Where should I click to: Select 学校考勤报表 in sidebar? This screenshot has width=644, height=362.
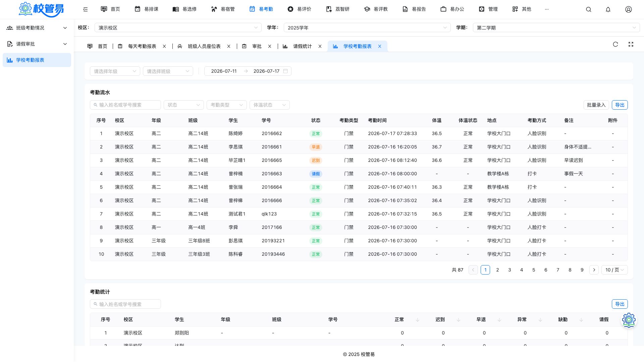click(x=37, y=60)
